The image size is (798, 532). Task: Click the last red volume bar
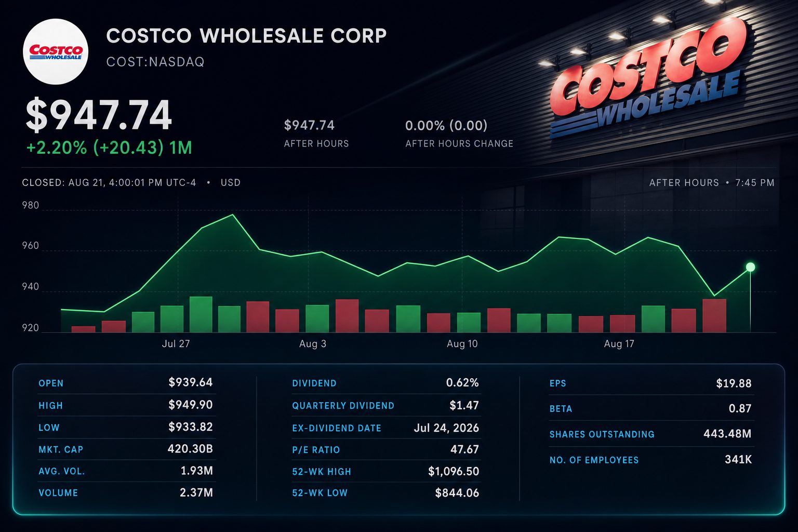(714, 316)
